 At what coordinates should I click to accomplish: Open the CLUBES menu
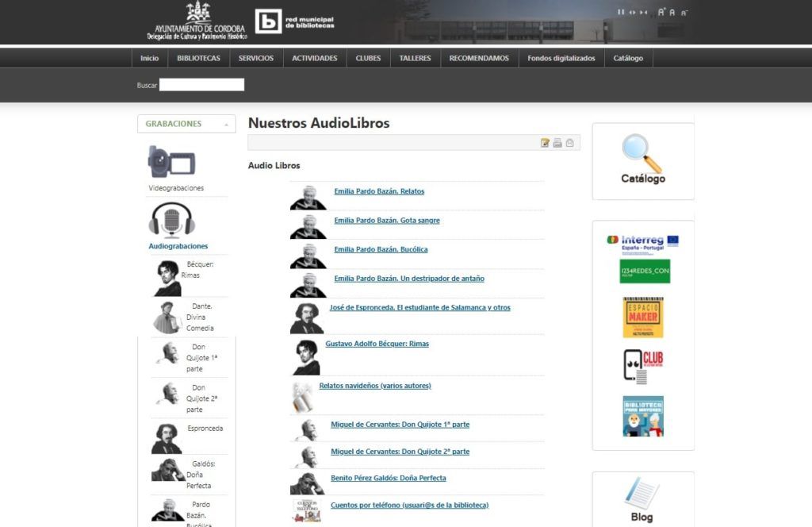368,58
